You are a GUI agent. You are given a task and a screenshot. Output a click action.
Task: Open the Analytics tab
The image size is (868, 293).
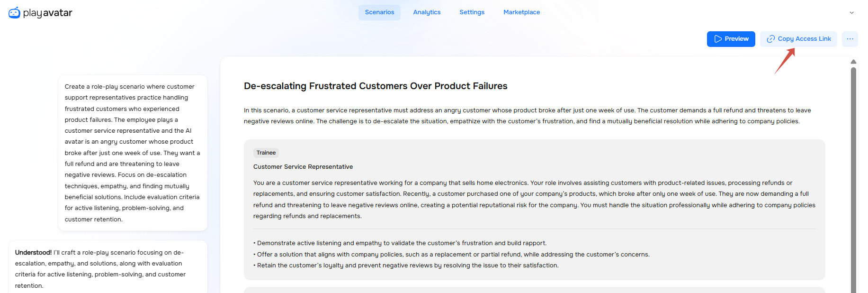click(427, 12)
